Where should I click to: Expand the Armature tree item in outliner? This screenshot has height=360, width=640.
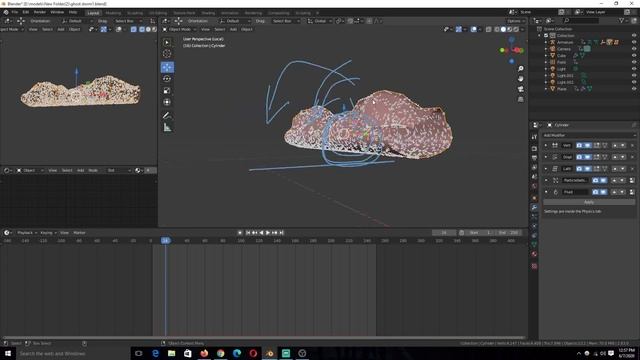click(546, 42)
